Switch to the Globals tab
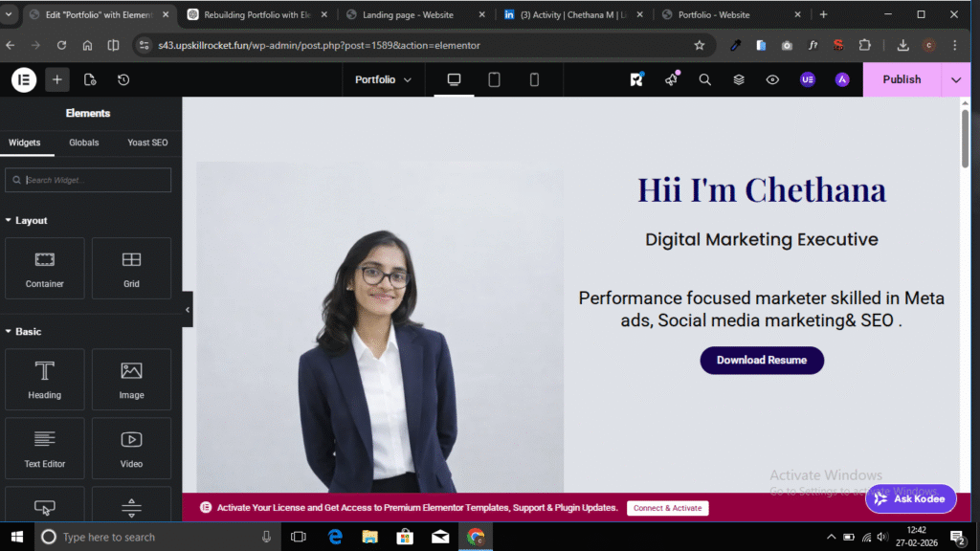The height and width of the screenshot is (551, 980). (x=83, y=143)
